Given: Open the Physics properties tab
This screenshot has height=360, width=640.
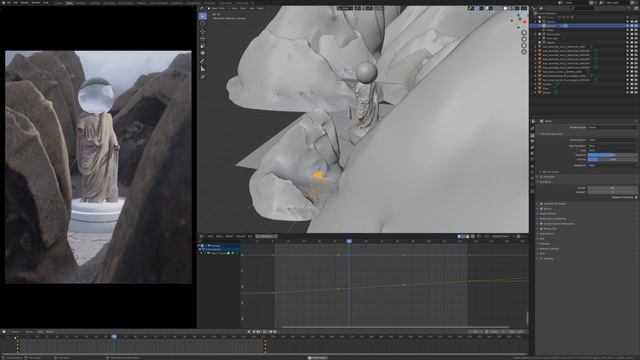Looking at the screenshot, I should pyautogui.click(x=533, y=178).
